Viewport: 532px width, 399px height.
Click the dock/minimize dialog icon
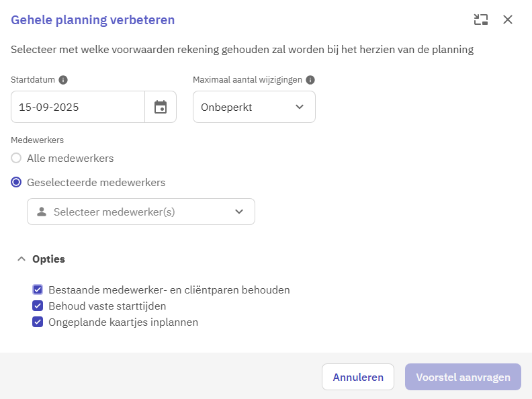tap(481, 19)
